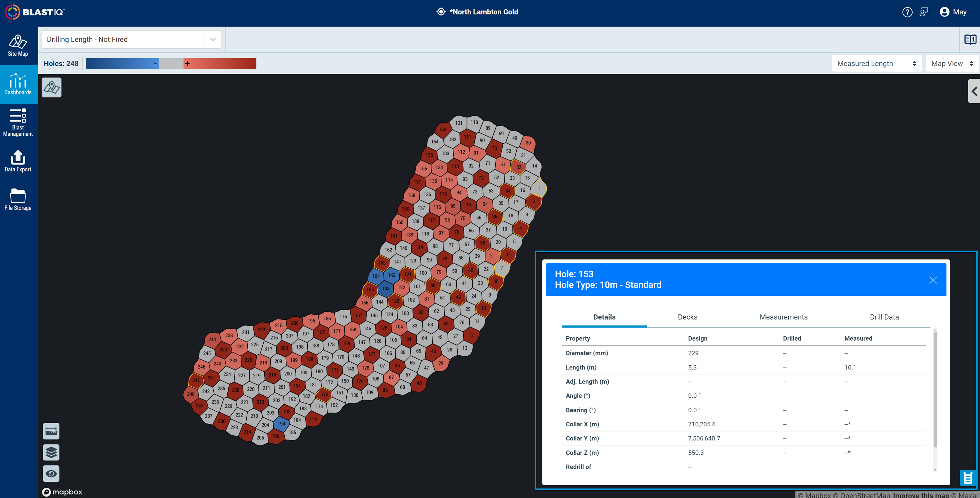
Task: Open the legend info panel icon
Action: tap(970, 39)
